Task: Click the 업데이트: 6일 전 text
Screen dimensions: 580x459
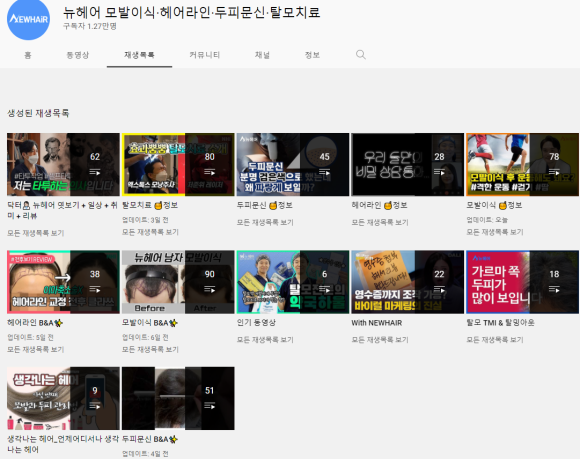Action: point(145,337)
